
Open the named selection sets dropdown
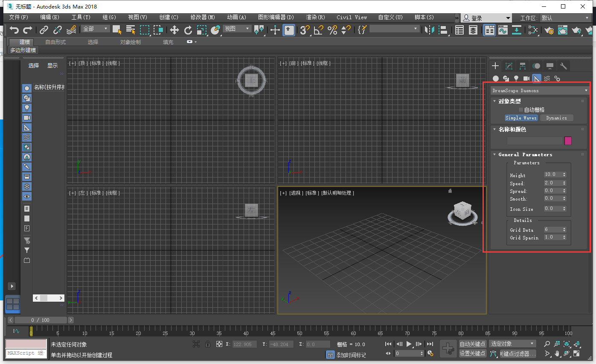click(x=395, y=29)
